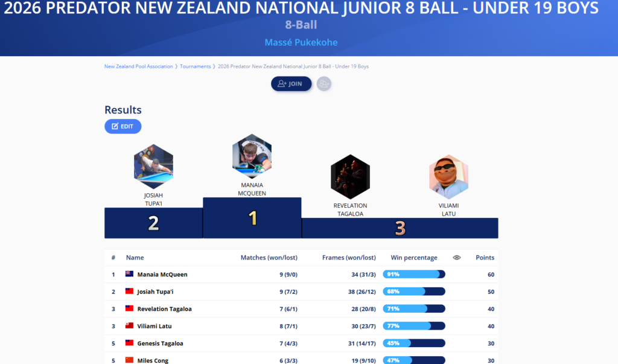Click the New Zealand flag beside Manaia McQueen

(129, 274)
